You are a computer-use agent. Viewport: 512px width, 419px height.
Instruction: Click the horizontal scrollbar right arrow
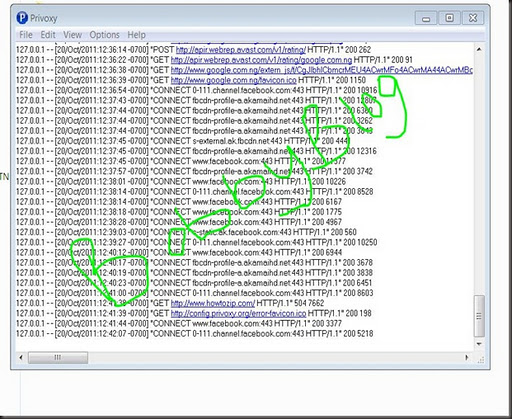coord(467,358)
